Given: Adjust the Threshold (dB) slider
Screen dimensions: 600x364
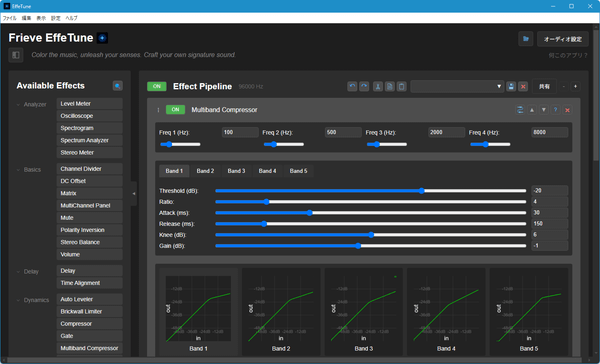Looking at the screenshot, I should [370, 191].
